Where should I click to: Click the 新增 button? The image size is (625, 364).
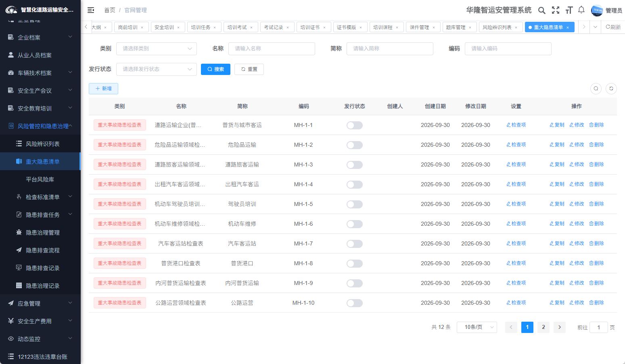[103, 89]
